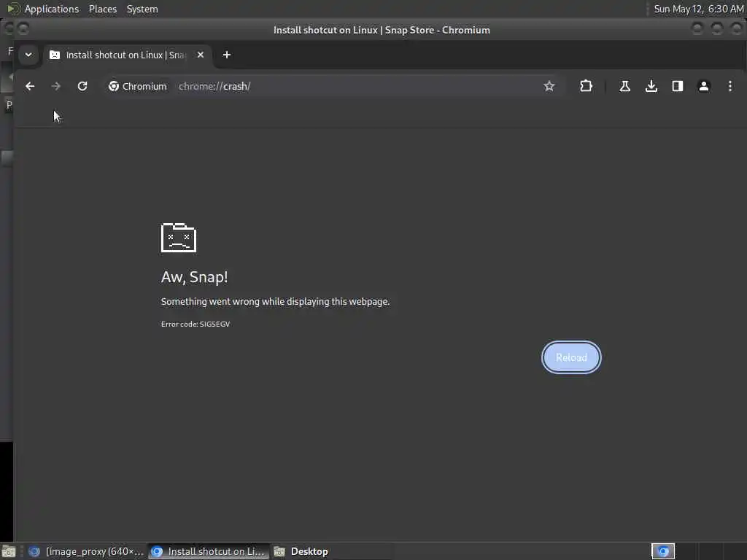Viewport: 747px width, 560px height.
Task: Switch to image_proxy taskbar window
Action: pyautogui.click(x=86, y=551)
